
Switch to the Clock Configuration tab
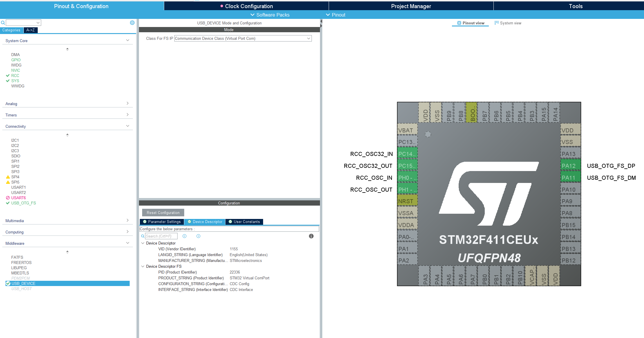coord(246,6)
